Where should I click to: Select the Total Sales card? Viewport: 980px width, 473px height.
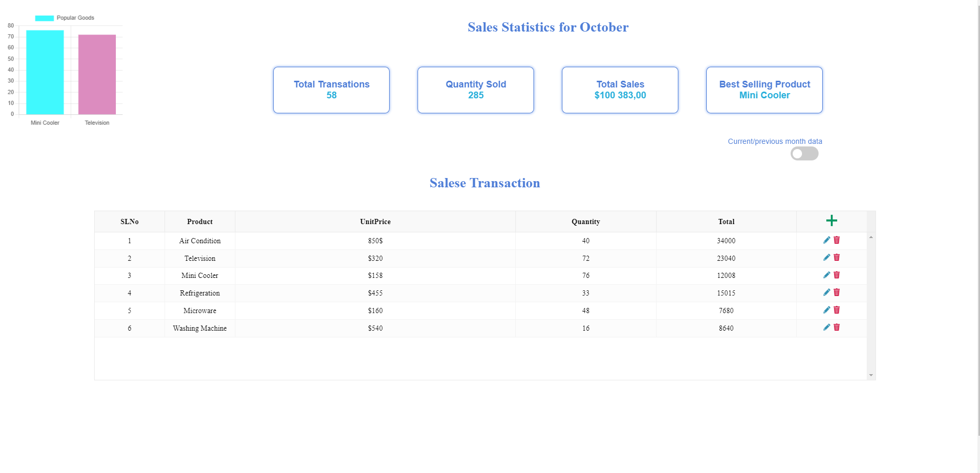point(620,90)
